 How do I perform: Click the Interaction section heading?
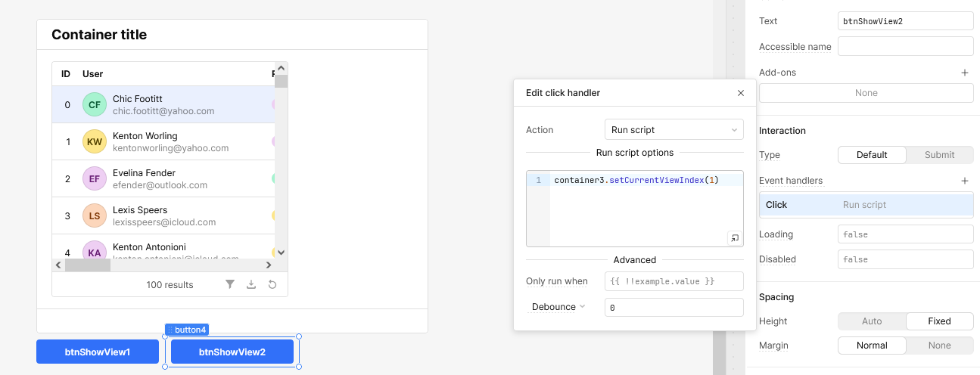[782, 131]
